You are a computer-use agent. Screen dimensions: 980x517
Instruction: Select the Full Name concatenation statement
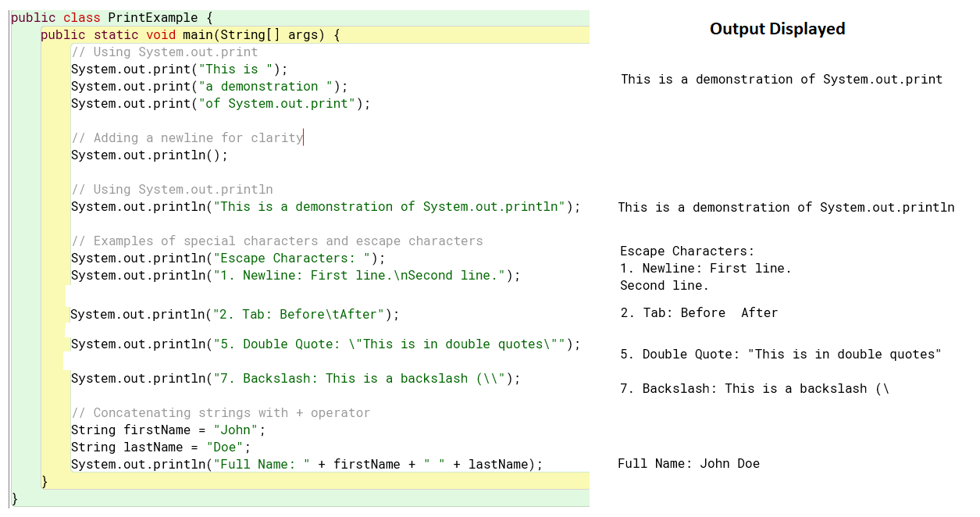tap(307, 464)
